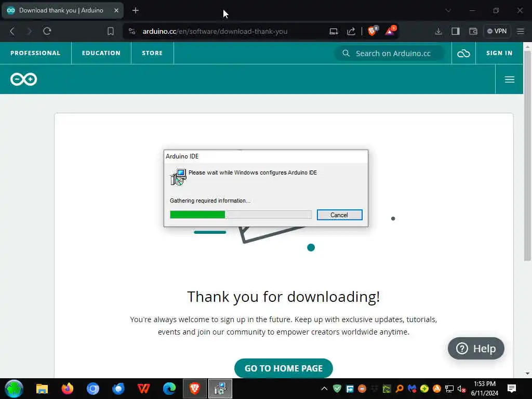The width and height of the screenshot is (532, 399).
Task: Switch to Windows Installer taskbar icon
Action: tap(220, 389)
